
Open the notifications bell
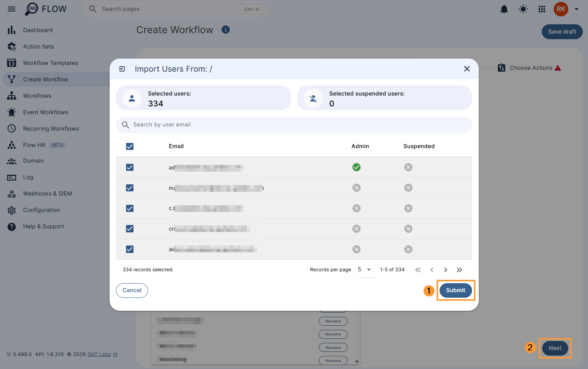tap(504, 9)
